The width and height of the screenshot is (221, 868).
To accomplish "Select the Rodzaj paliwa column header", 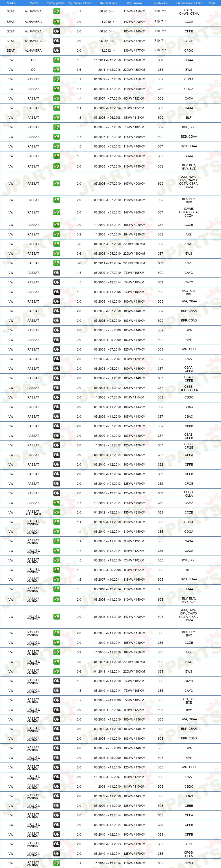I will [x=55, y=3].
